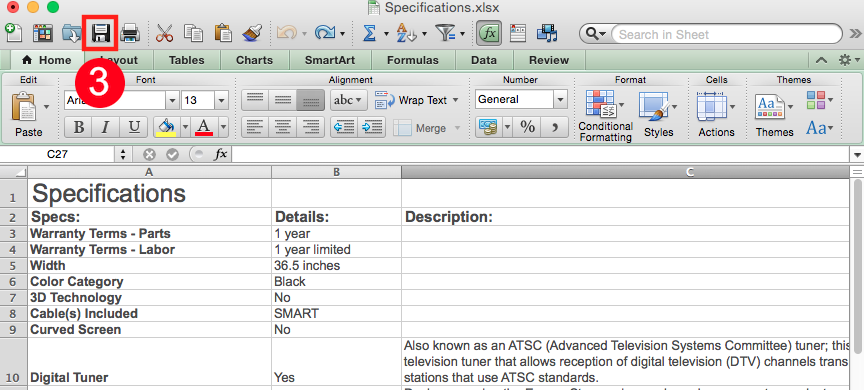Image resolution: width=864 pixels, height=390 pixels.
Task: Open text orientation abc dropdown
Action: tap(349, 100)
